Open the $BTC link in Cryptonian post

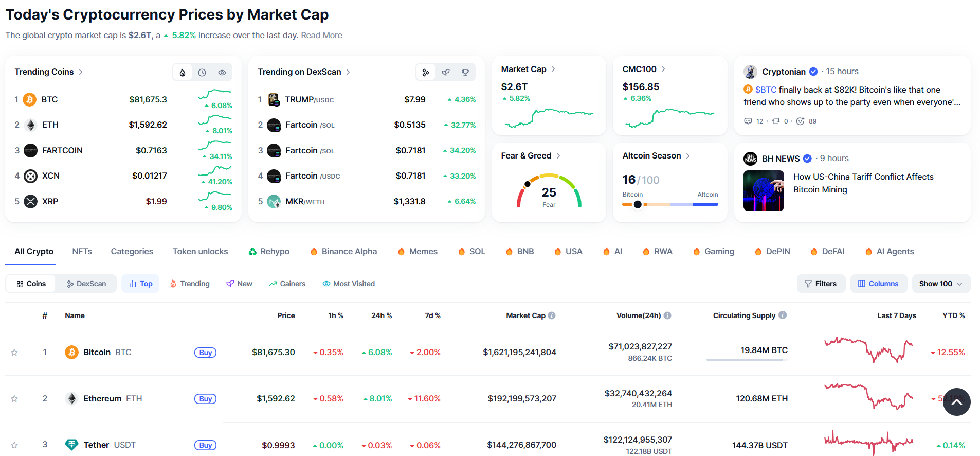point(766,90)
